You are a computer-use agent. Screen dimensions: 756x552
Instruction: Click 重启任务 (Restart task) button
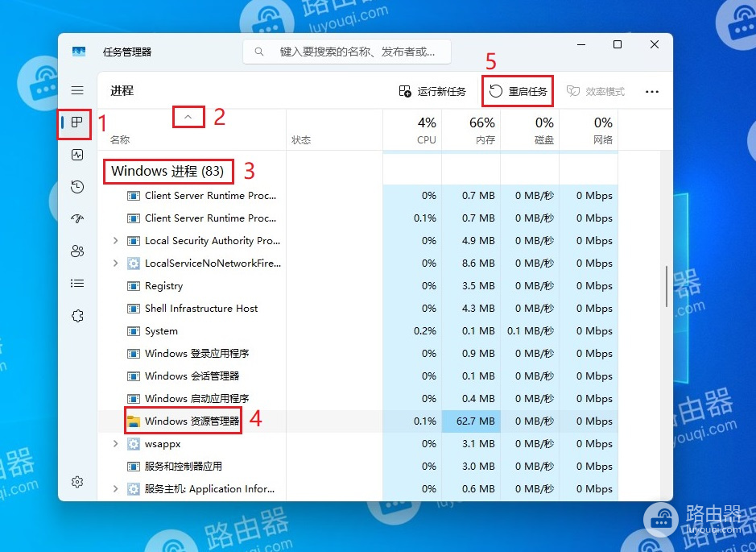(x=518, y=91)
